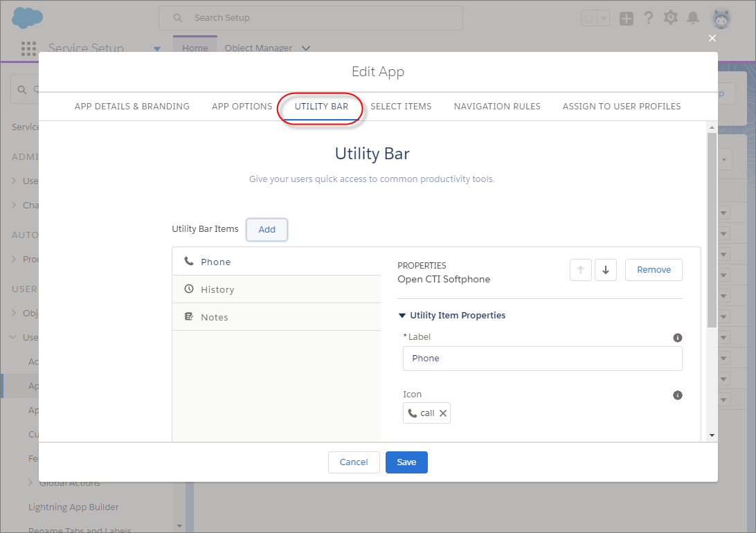This screenshot has width=756, height=533.
Task: Click the Notes icon in list
Action: tap(189, 316)
